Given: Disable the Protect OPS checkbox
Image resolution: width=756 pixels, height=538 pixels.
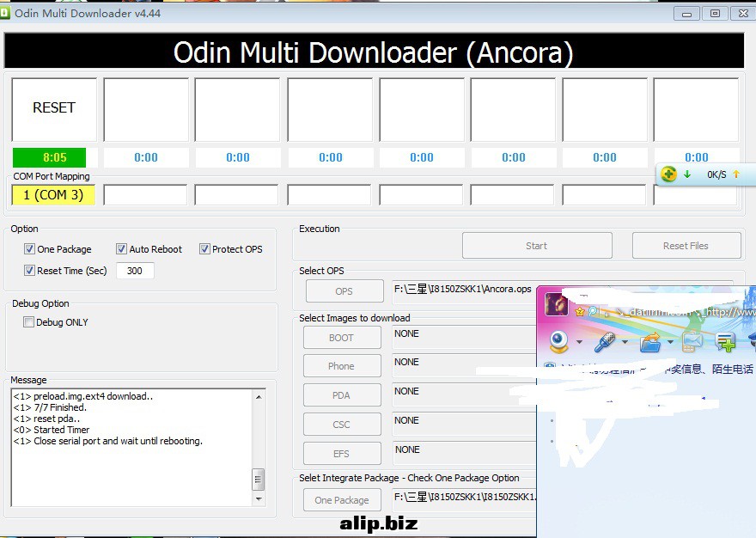Looking at the screenshot, I should point(204,249).
